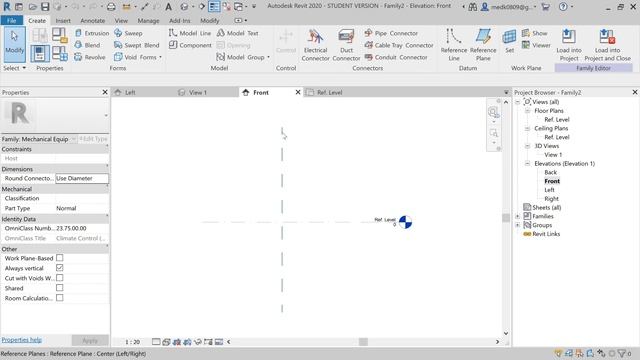Viewport: 640px width, 360px height.
Task: Click the Apply button
Action: [x=90, y=340]
